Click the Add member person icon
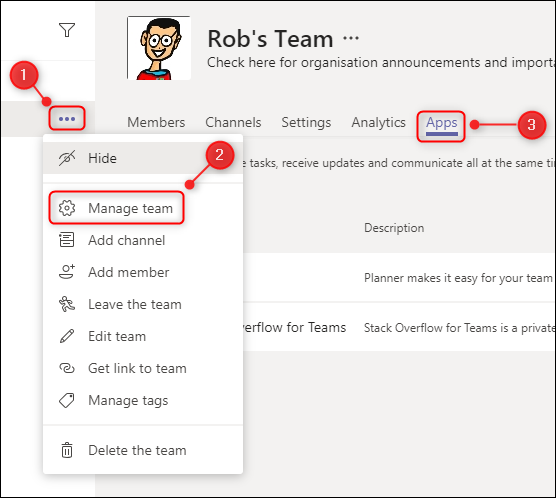This screenshot has height=498, width=556. (x=67, y=272)
